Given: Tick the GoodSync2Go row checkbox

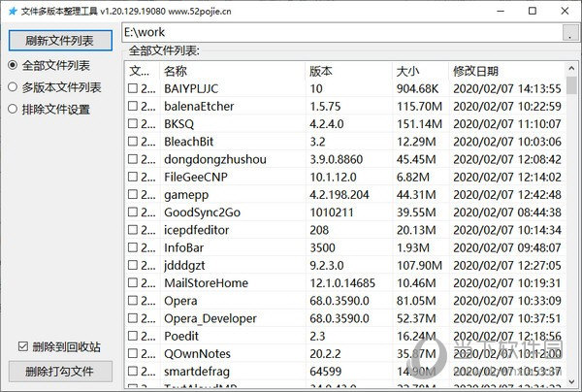Looking at the screenshot, I should tap(133, 212).
